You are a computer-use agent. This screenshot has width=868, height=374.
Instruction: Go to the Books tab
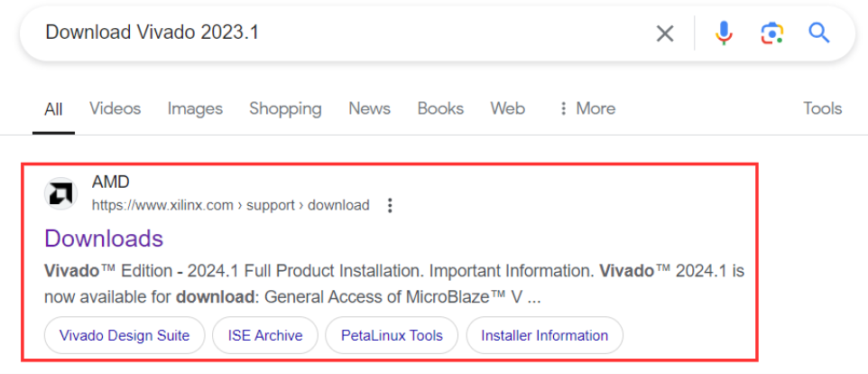click(x=440, y=108)
